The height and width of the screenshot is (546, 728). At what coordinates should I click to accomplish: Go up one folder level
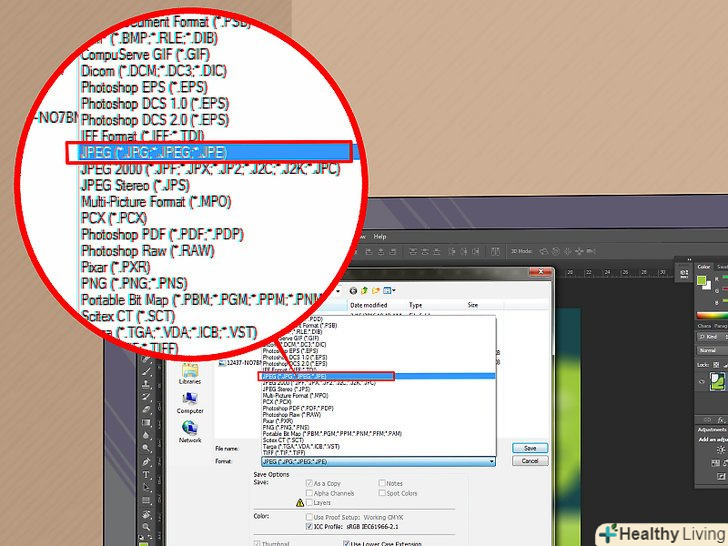pyautogui.click(x=364, y=291)
